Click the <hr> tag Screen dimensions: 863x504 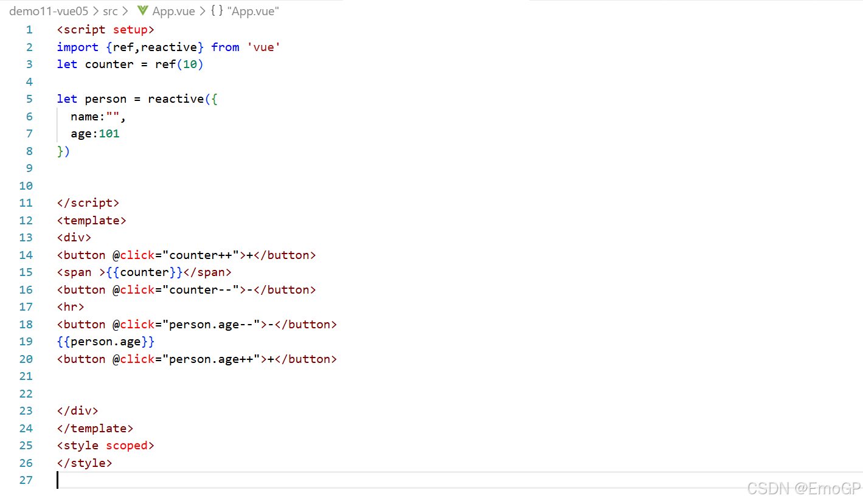tap(71, 307)
